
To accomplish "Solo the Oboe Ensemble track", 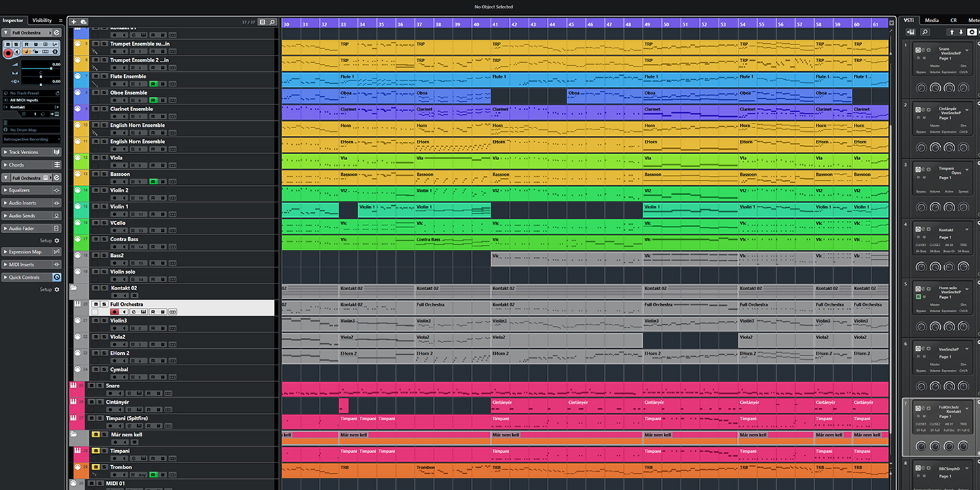I will click(103, 93).
